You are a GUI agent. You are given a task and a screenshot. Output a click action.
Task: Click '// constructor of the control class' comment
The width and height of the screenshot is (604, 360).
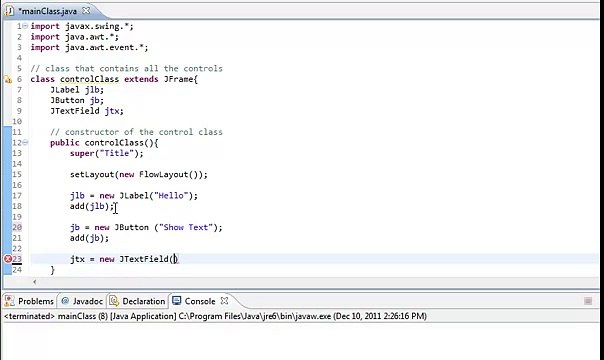coord(136,132)
